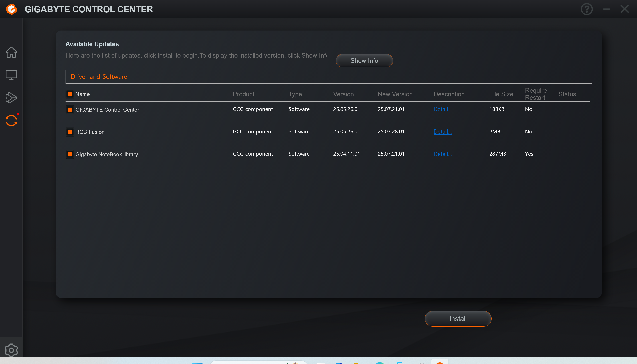Click the New Version column header

pos(395,94)
